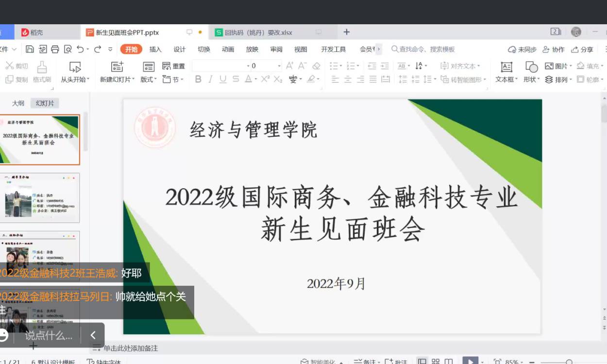The width and height of the screenshot is (607, 364).
Task: Toggle Italic formatting
Action: coord(210,79)
